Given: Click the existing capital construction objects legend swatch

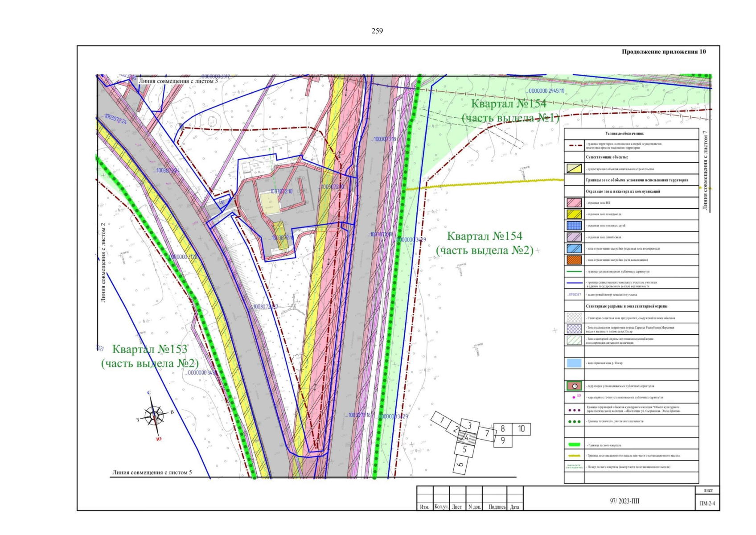Looking at the screenshot, I should pos(574,169).
